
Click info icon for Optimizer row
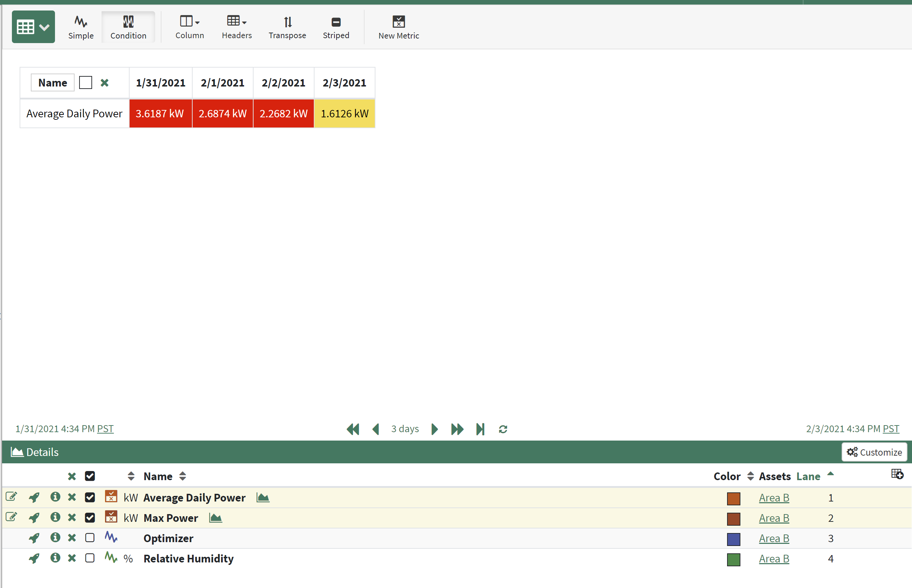tap(55, 538)
